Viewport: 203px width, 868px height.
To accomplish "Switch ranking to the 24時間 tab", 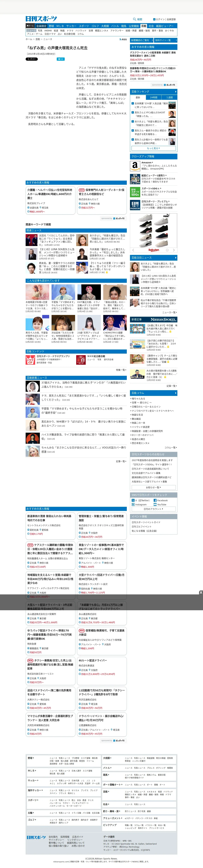I will pyautogui.click(x=154, y=97).
